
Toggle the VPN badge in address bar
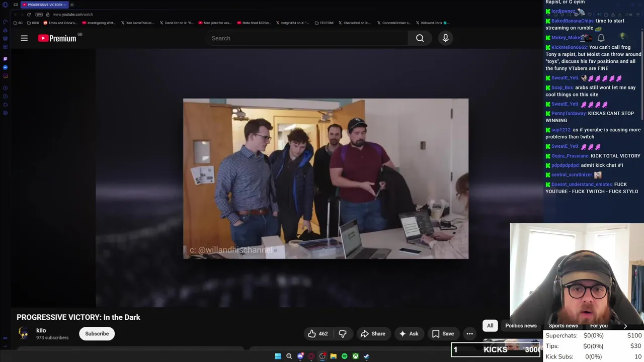click(39, 15)
